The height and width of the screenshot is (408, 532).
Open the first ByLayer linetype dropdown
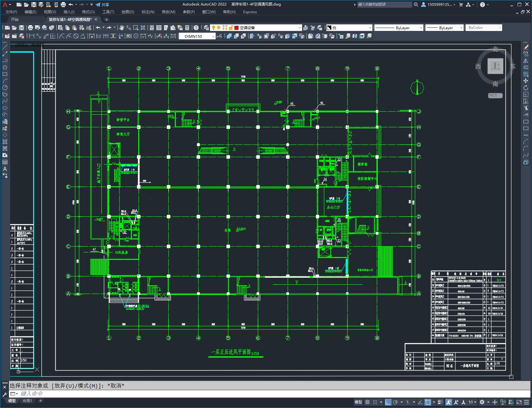click(x=399, y=28)
